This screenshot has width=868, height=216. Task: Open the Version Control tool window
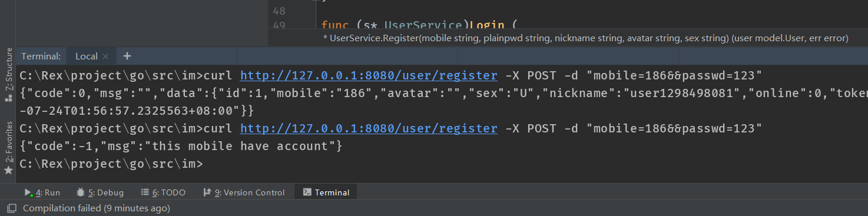pyautogui.click(x=244, y=192)
